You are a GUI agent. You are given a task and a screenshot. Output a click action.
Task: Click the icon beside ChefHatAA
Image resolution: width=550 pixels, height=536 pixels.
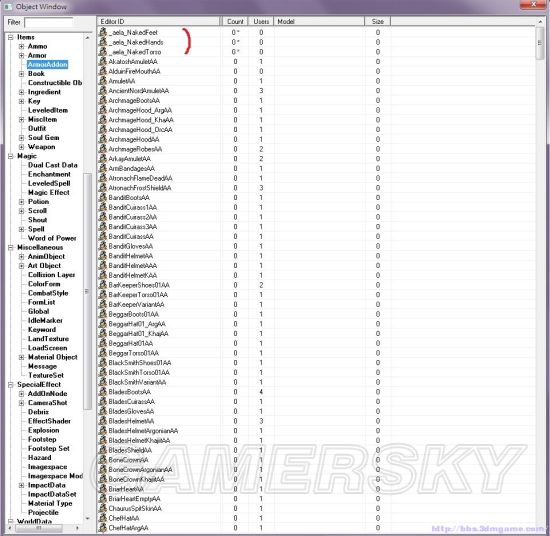(x=102, y=518)
